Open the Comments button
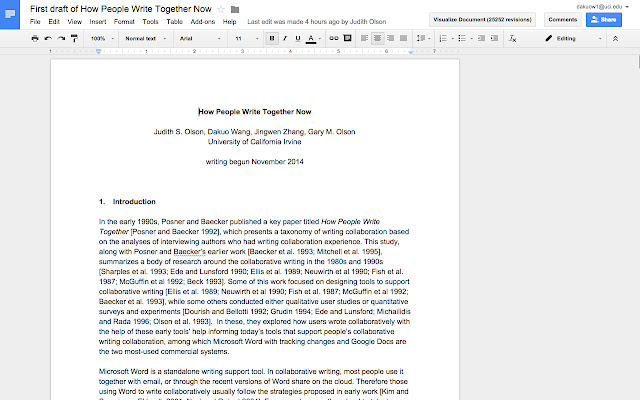The width and height of the screenshot is (640, 400). point(562,20)
